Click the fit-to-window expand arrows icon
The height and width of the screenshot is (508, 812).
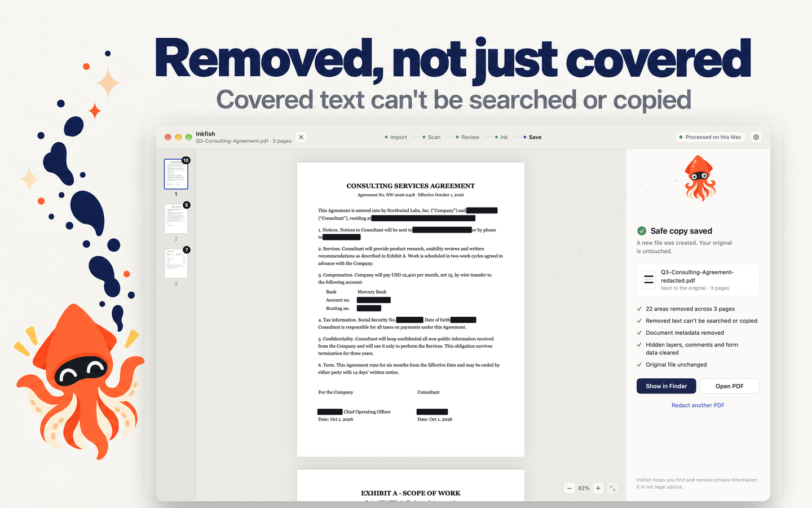[x=613, y=488]
